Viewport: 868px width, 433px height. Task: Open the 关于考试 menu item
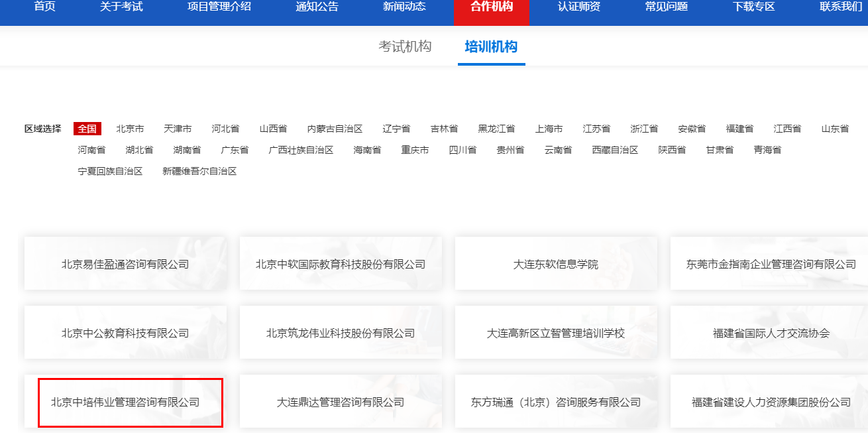click(121, 7)
